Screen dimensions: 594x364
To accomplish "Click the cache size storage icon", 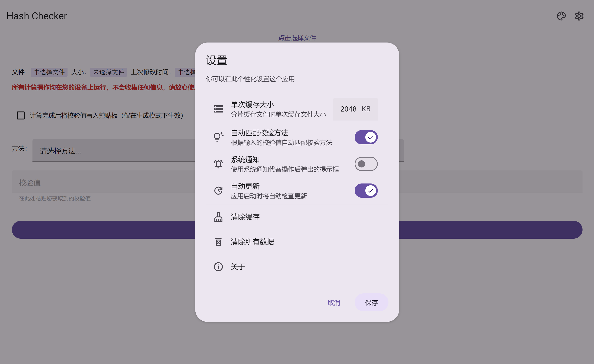I will (218, 109).
